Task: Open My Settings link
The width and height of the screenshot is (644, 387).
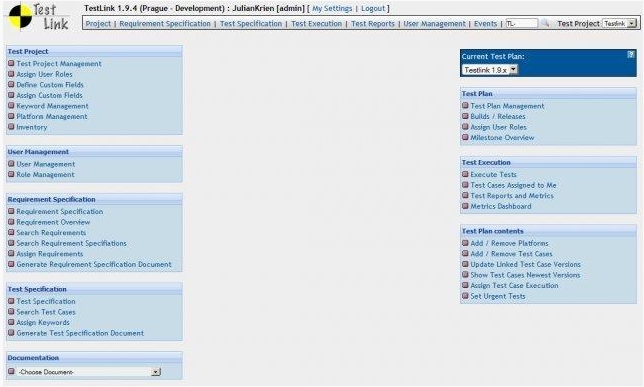Action: click(332, 8)
